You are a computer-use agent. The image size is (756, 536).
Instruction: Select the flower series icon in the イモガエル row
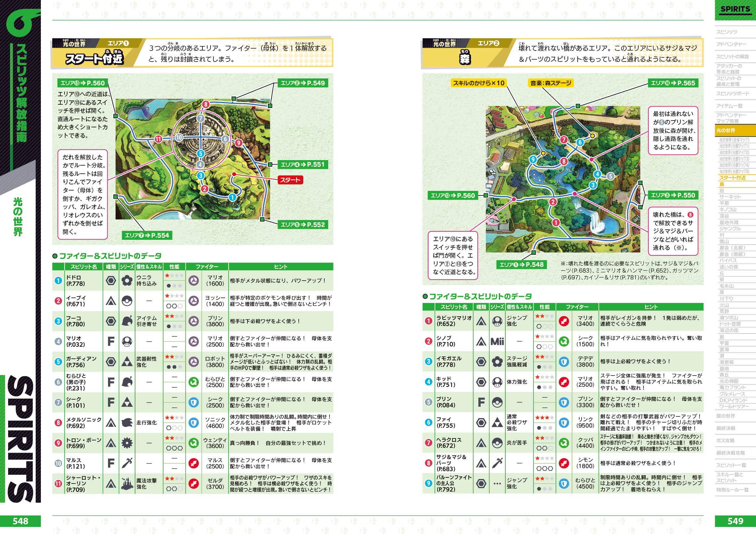pos(497,362)
